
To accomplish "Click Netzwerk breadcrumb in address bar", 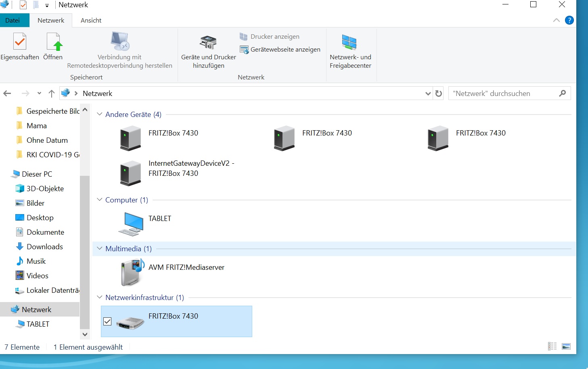I will click(x=97, y=94).
